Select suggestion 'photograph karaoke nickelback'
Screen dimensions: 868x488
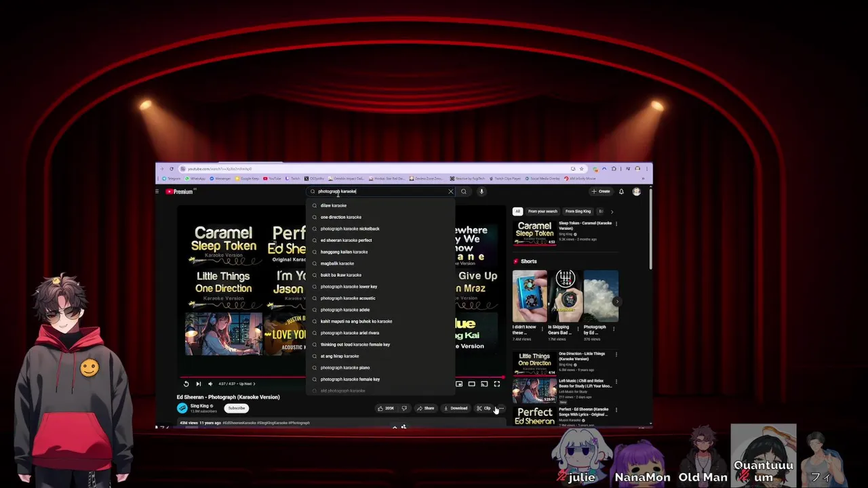tap(380, 228)
